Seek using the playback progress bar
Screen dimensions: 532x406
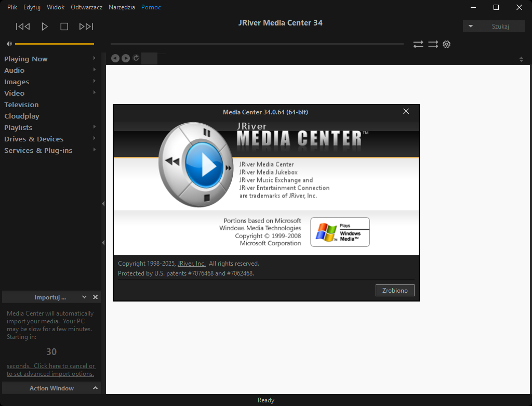(x=257, y=44)
